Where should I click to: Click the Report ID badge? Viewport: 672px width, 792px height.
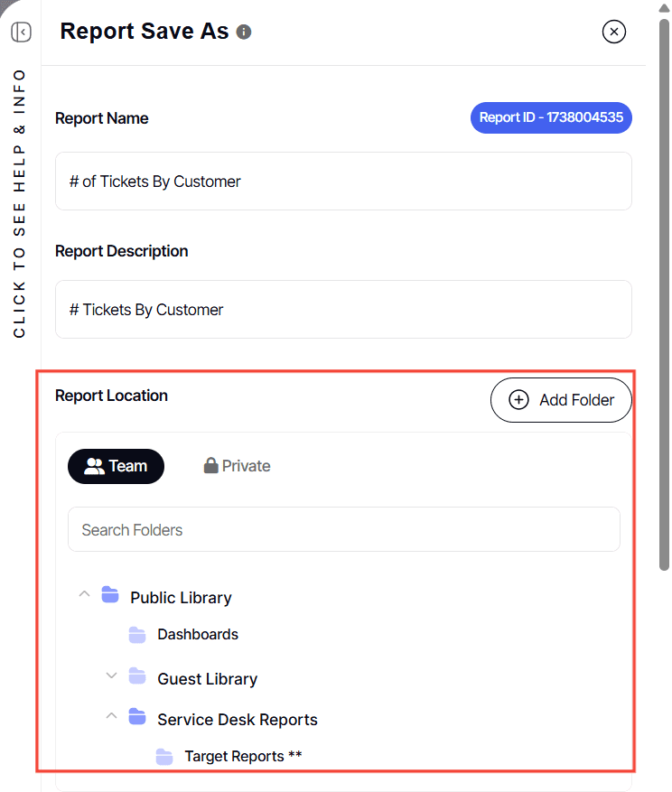click(x=551, y=117)
